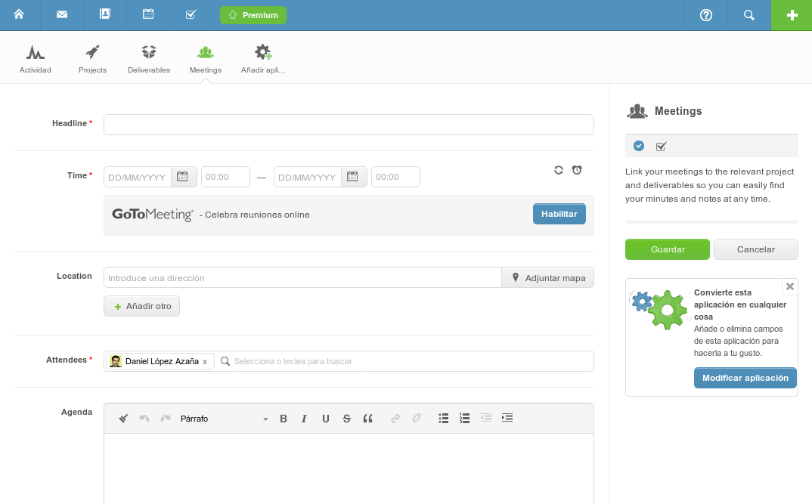
Task: Toggle bold formatting in Agenda editor
Action: click(x=284, y=419)
